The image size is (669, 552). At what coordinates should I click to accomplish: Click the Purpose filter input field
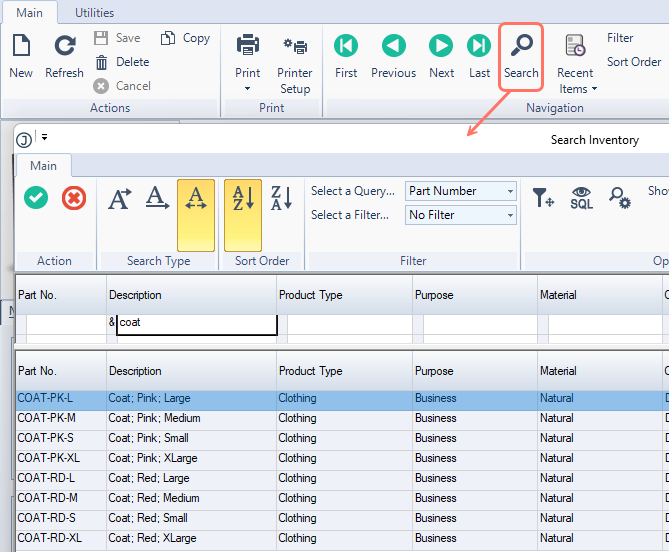point(480,325)
